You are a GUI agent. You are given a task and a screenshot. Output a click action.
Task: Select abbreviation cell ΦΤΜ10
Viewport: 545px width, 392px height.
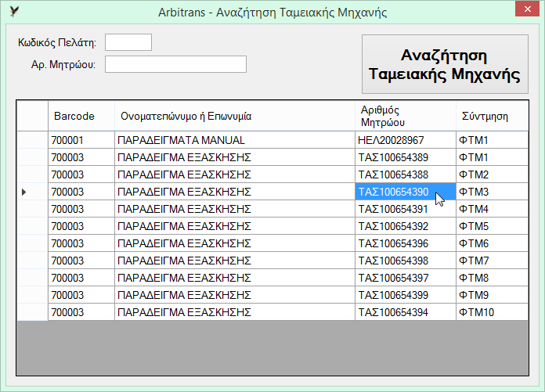(492, 312)
